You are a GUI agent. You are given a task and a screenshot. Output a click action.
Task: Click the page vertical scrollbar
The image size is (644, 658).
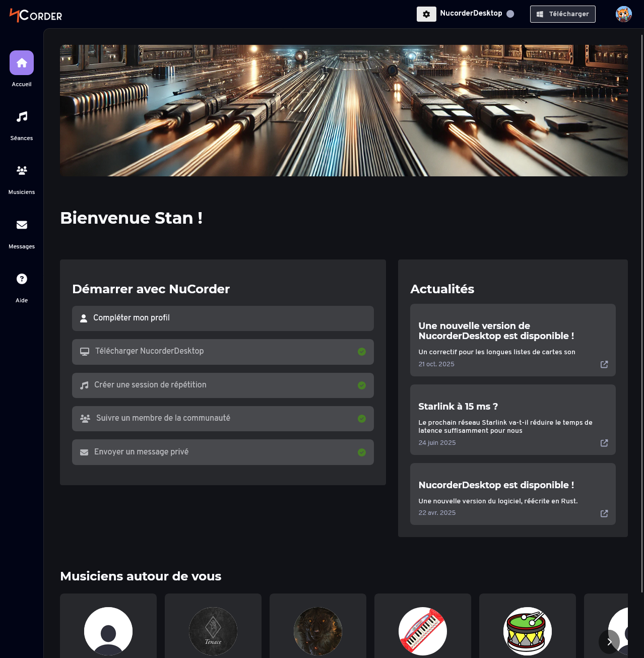(x=642, y=312)
